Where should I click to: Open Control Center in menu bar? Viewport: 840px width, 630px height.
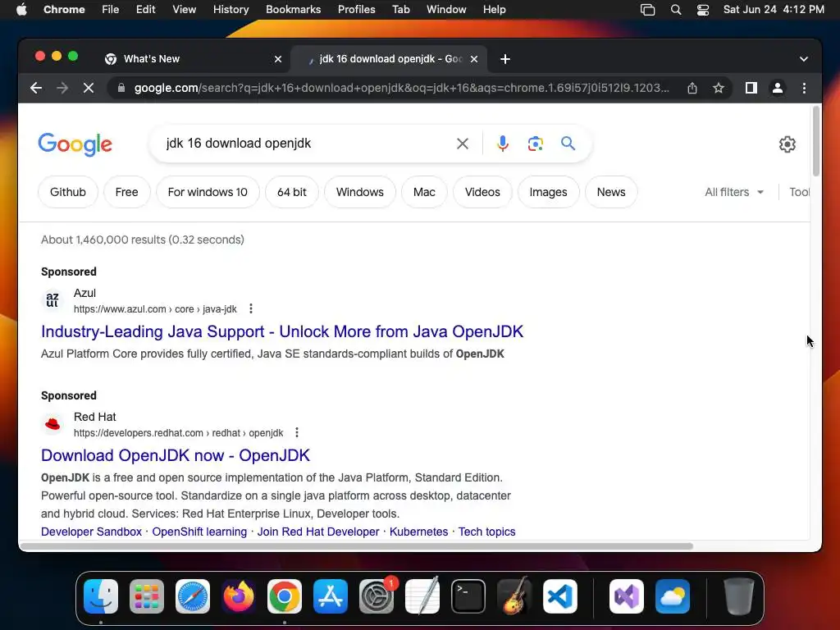(703, 10)
